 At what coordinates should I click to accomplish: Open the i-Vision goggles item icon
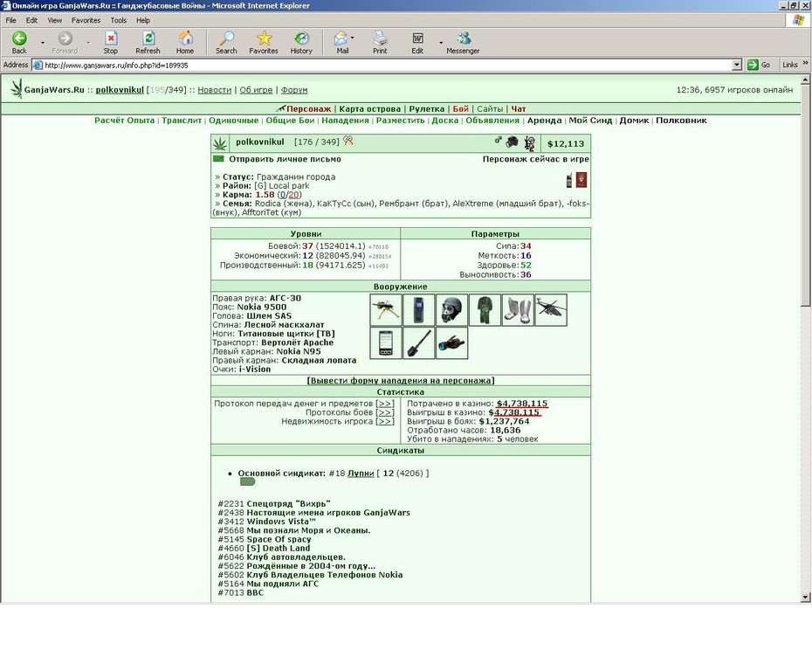coord(451,343)
